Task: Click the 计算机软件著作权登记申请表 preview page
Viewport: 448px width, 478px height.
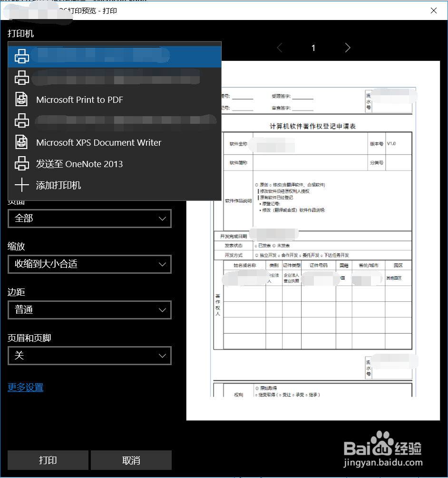Action: tap(314, 238)
